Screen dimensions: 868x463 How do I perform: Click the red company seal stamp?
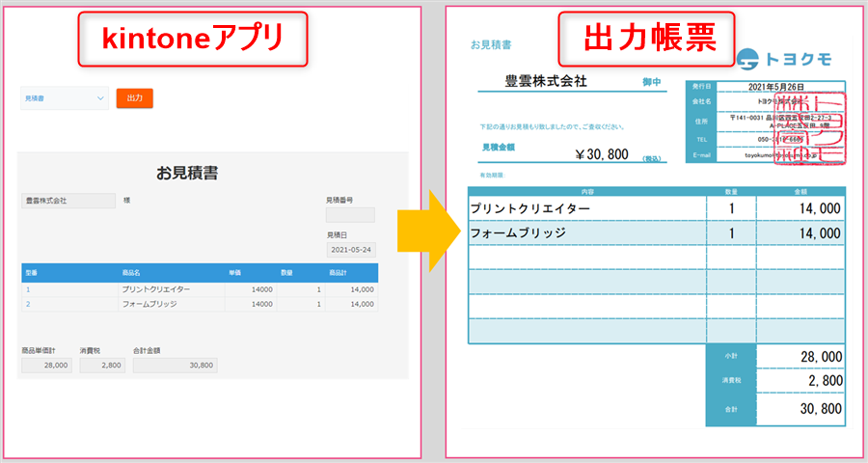[x=809, y=128]
